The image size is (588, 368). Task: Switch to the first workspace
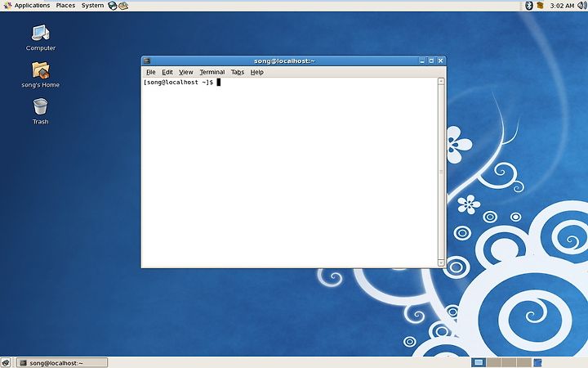pos(479,363)
